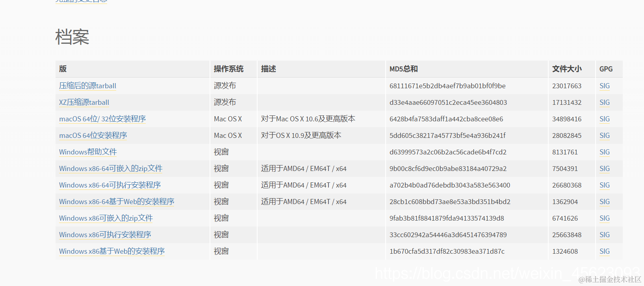
Task: Download macOS 64位/ 32位安装程序
Action: (x=102, y=119)
